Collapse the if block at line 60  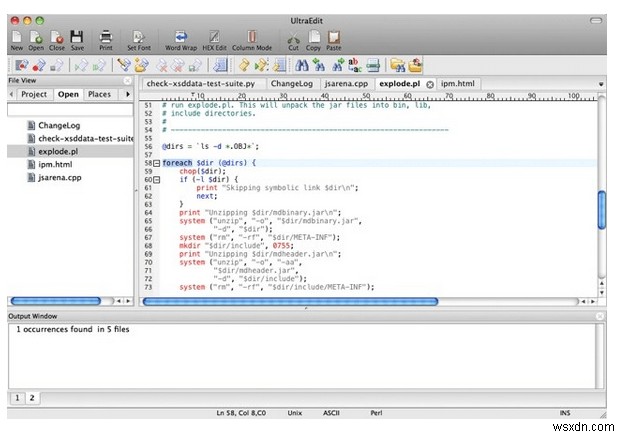157,179
